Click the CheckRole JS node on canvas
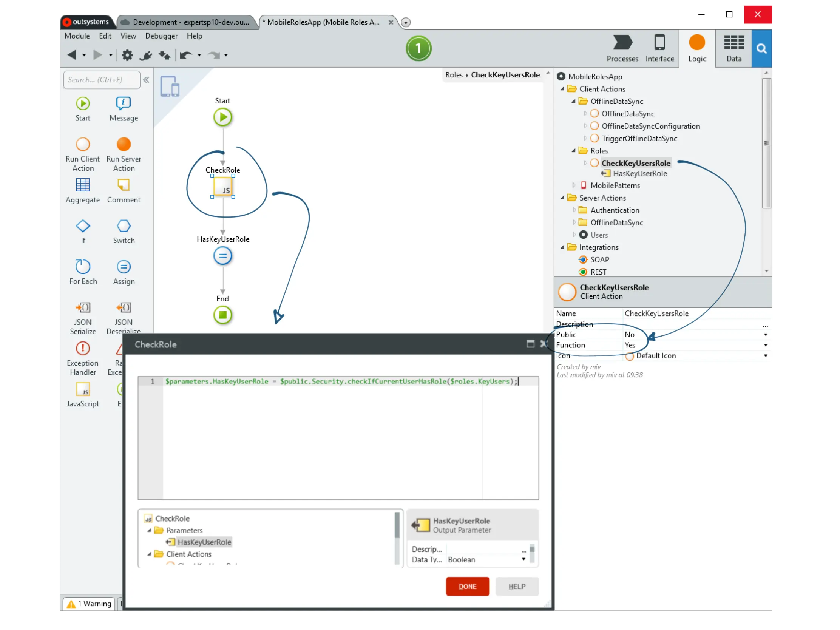Viewport: 840px width, 630px height. pos(222,187)
